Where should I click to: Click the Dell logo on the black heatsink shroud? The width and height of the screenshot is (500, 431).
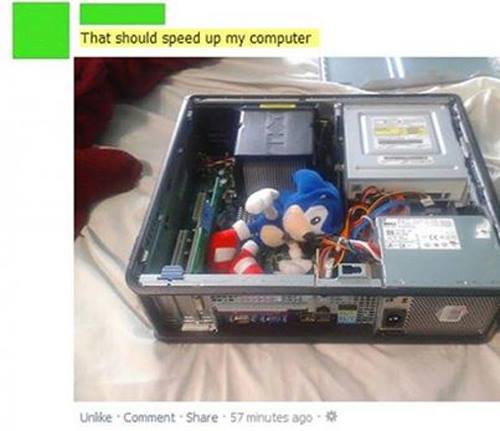click(277, 130)
